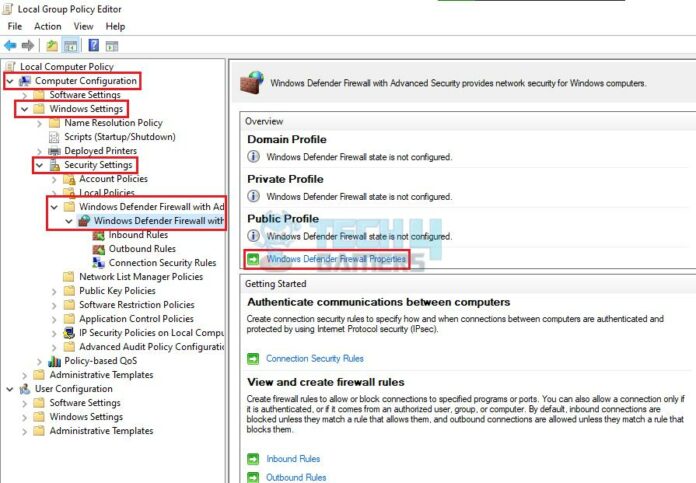
Task: Click the Forward arrow toolbar icon
Action: (28, 45)
